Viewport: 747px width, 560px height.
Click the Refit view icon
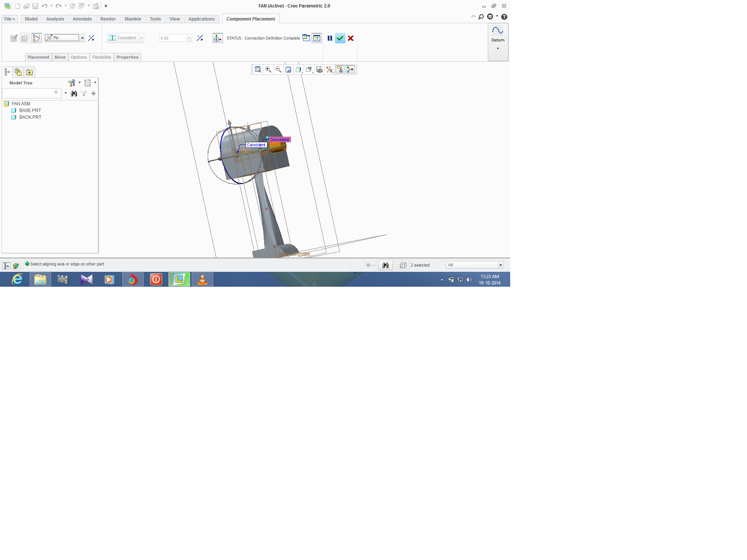(x=258, y=69)
